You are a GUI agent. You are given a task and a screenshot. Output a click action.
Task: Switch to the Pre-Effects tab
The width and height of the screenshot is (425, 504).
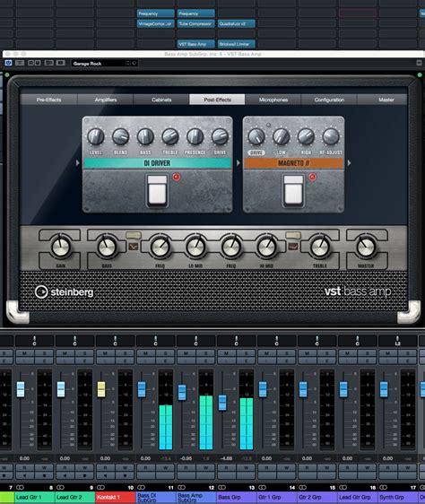(x=48, y=100)
